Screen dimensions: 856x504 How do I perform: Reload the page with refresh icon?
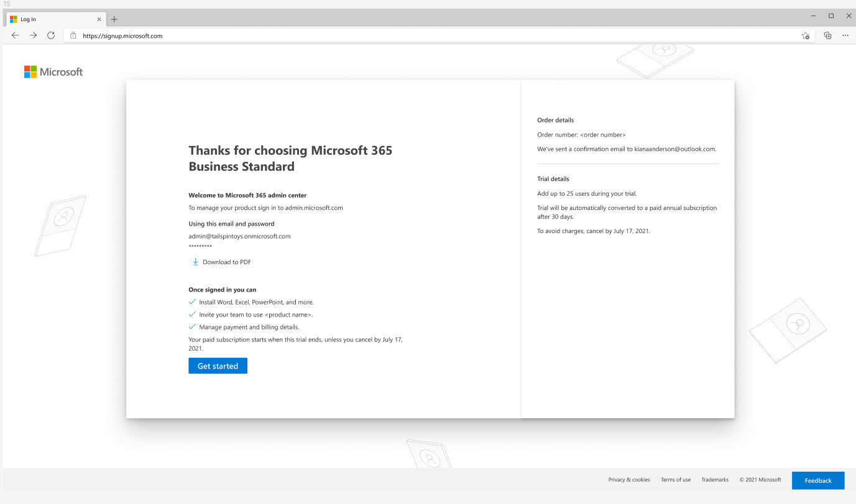pos(51,35)
